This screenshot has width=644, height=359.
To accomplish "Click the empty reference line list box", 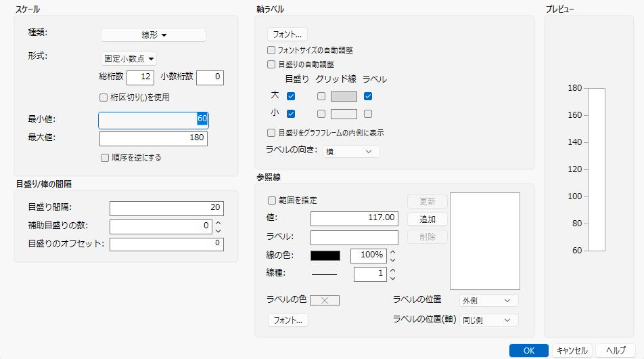I will click(484, 241).
